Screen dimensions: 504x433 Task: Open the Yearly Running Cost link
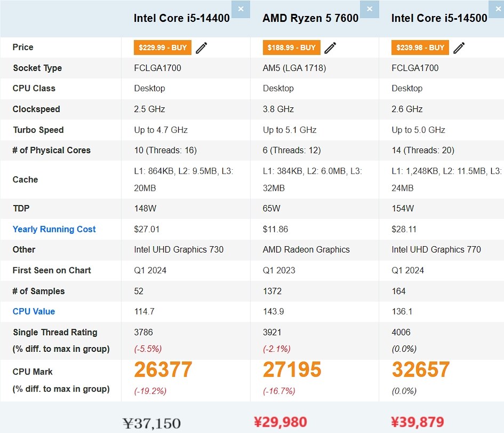pyautogui.click(x=54, y=229)
